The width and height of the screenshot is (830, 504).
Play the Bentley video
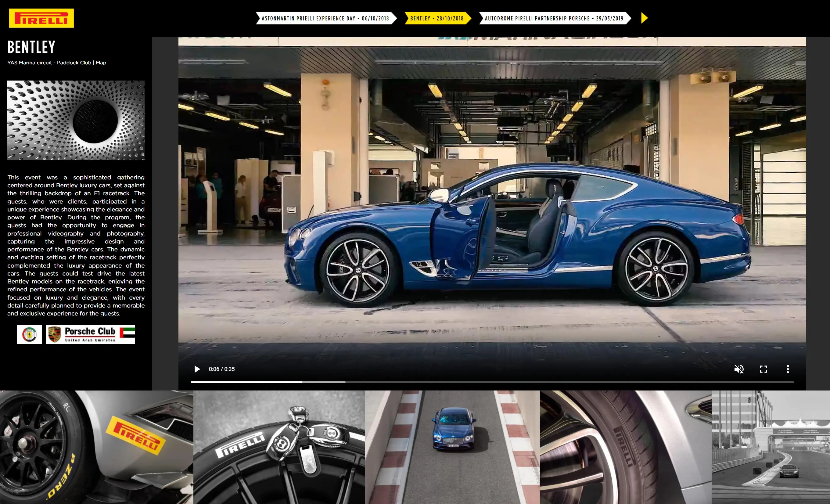(x=197, y=369)
